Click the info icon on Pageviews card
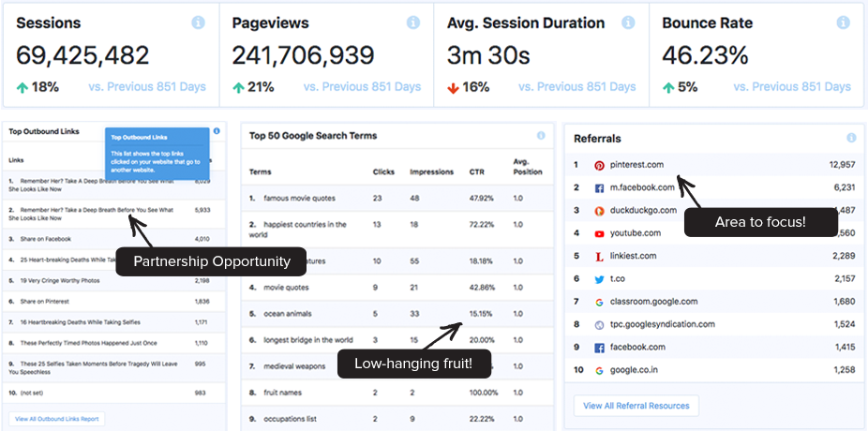 [413, 22]
